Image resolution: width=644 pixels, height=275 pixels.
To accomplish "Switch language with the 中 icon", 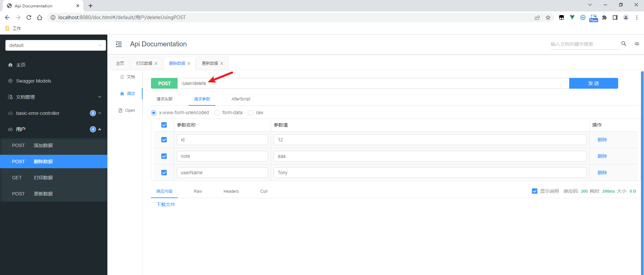I will [637, 44].
